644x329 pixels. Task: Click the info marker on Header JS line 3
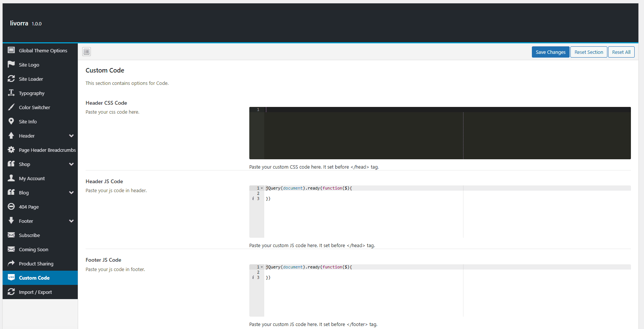point(253,199)
